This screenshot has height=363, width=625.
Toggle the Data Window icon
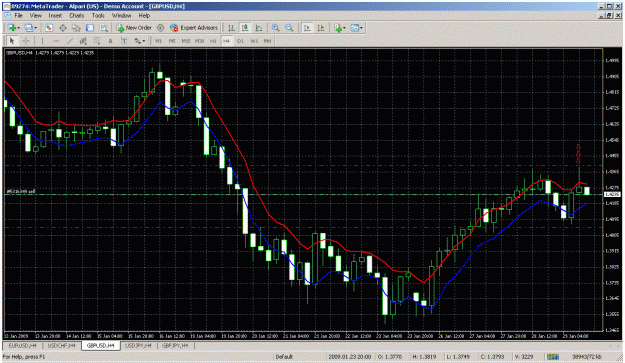tap(63, 27)
